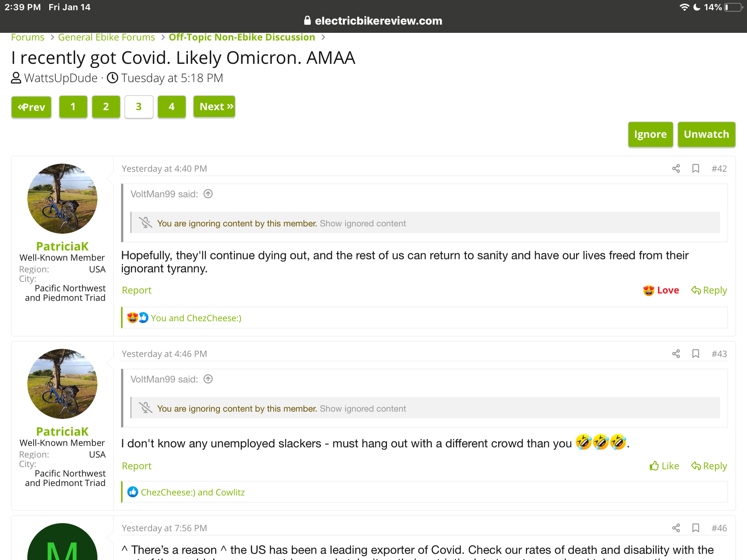Viewport: 747px width, 560px height.
Task: Share post #46 via share icon
Action: [x=676, y=528]
